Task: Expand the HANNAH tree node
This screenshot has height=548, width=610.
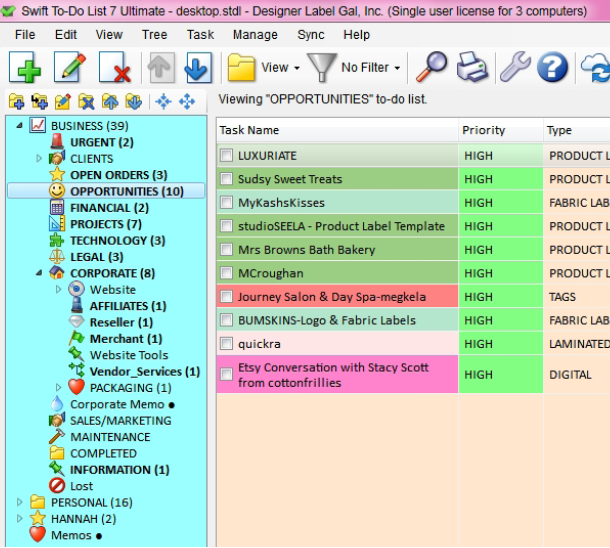Action: point(19,518)
